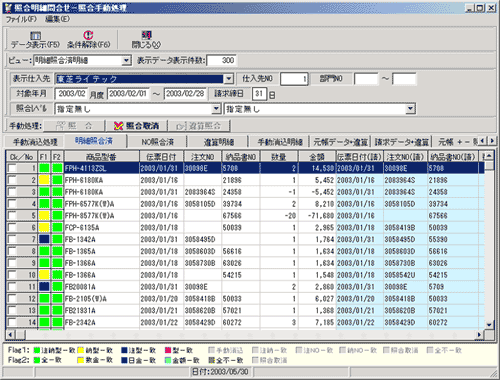Check the checkbox for row 3
Screen dimensions: 500x380
[x=12, y=192]
